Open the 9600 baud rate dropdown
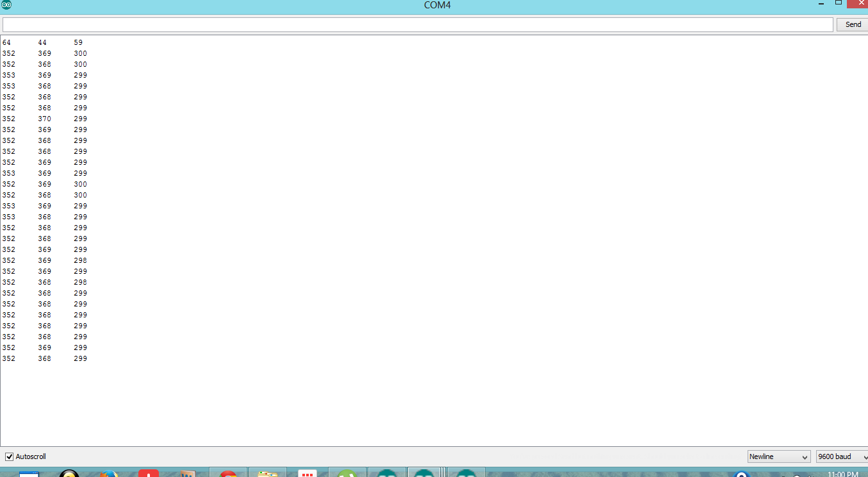The image size is (868, 477). [x=841, y=456]
